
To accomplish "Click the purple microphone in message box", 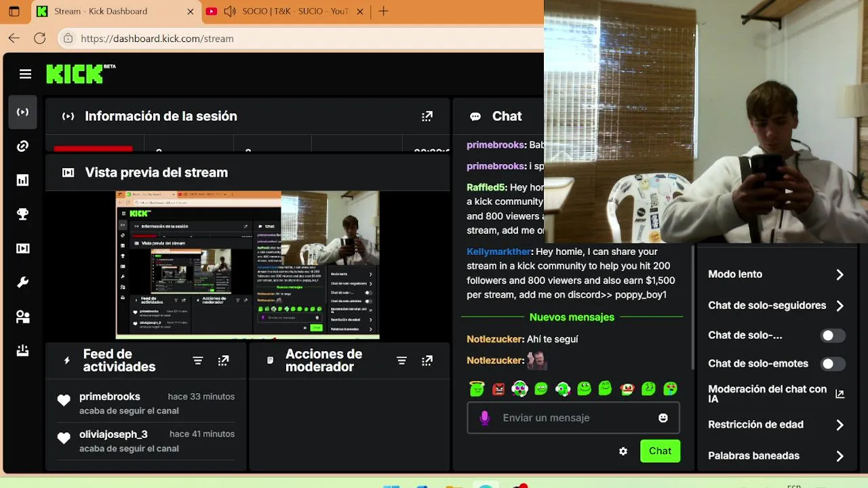I will click(484, 418).
